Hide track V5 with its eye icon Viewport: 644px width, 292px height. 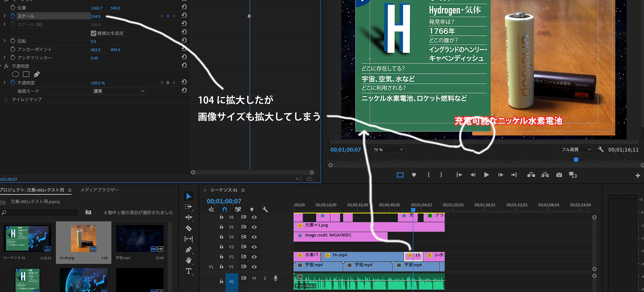coord(254,227)
